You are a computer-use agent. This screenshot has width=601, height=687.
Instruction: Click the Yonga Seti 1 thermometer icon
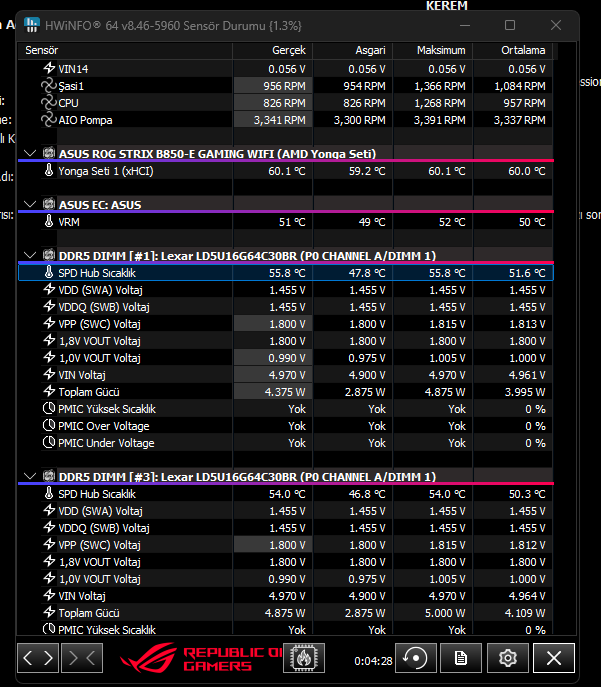click(49, 170)
